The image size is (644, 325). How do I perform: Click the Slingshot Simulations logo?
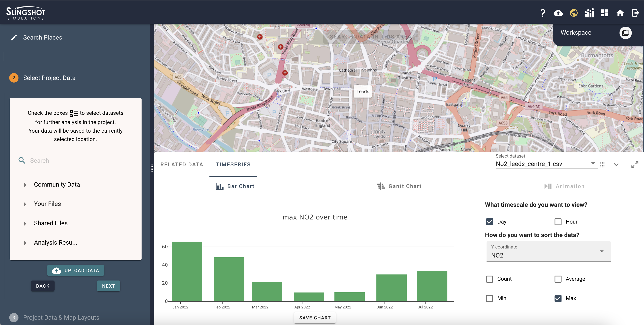pyautogui.click(x=26, y=13)
